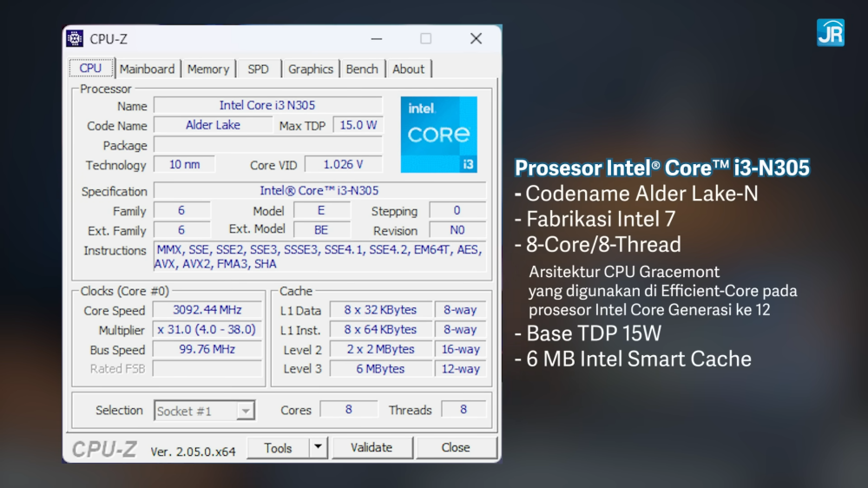This screenshot has width=868, height=488.
Task: Click the Model value E
Action: 322,210
